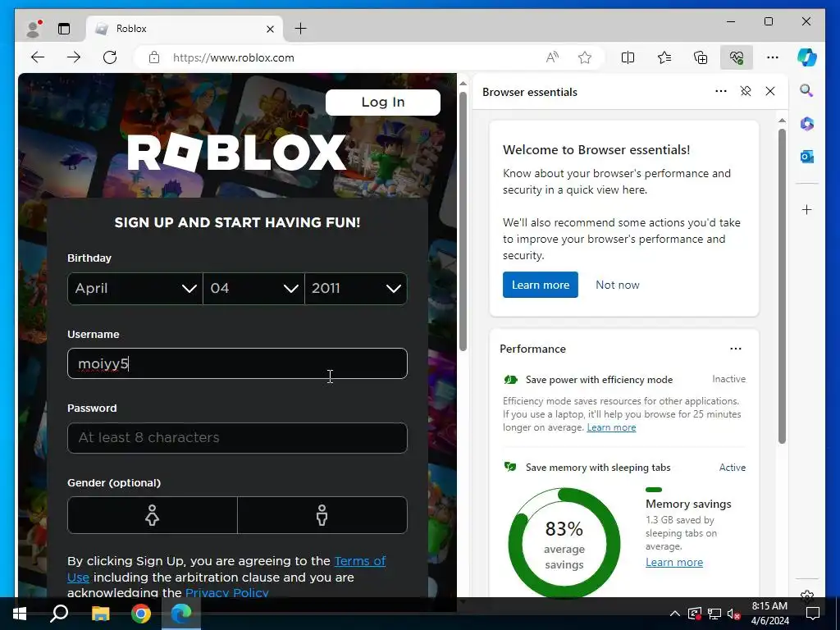Open File Explorer from the taskbar
The height and width of the screenshot is (630, 840).
(100, 614)
